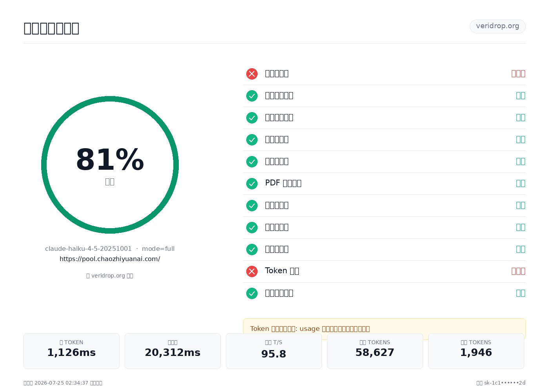Select the red X icon in the top checklist row
The width and height of the screenshot is (549, 392).
pyautogui.click(x=252, y=74)
